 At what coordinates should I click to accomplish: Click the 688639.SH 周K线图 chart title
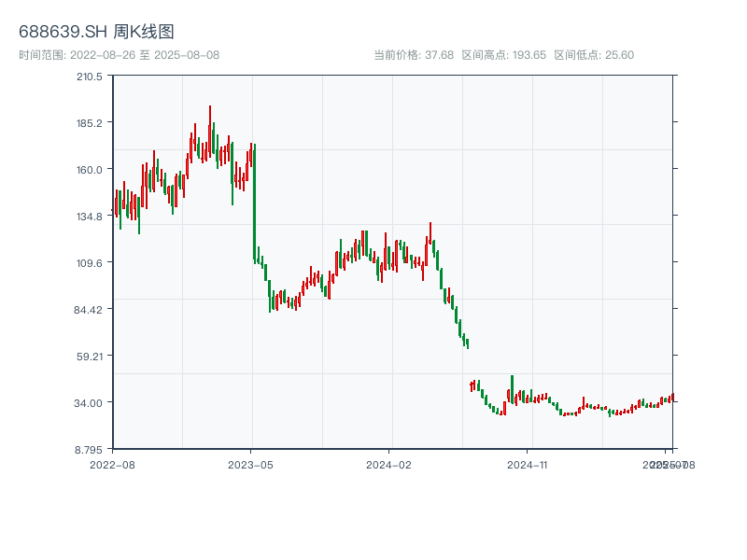pos(96,33)
